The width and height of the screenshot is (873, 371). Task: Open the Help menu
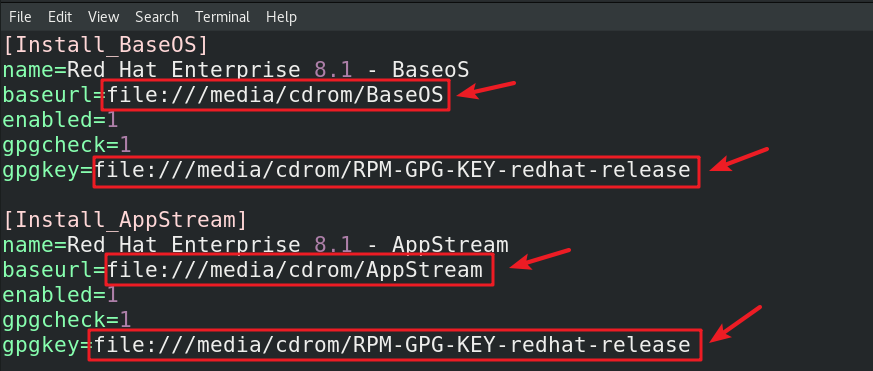[281, 17]
